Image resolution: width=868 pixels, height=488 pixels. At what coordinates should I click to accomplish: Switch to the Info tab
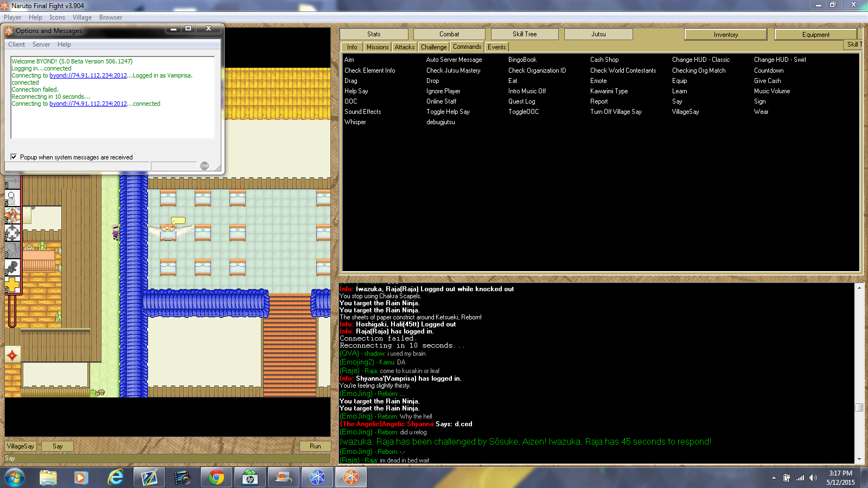coord(352,47)
